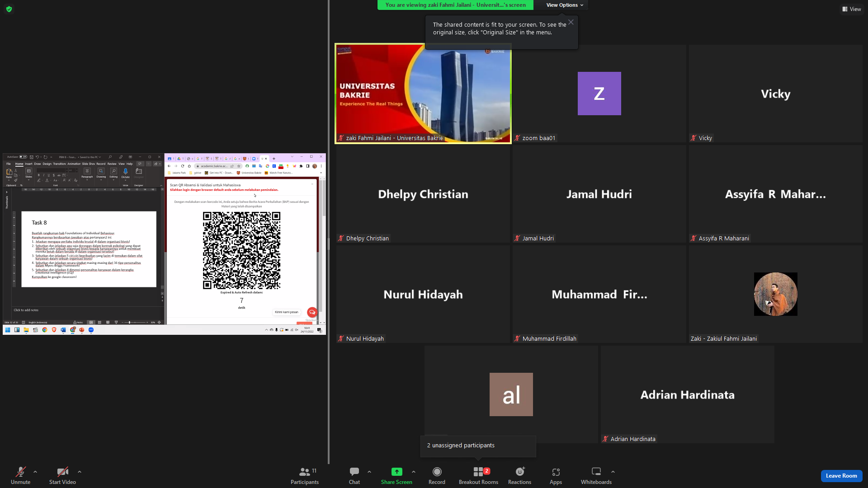The height and width of the screenshot is (488, 868).
Task: Expand Whiteboards options arrow
Action: coord(613,472)
